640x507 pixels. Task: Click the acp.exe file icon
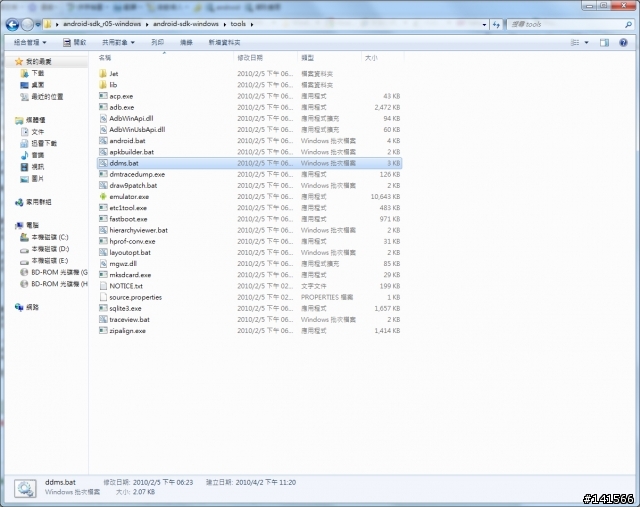[103, 96]
